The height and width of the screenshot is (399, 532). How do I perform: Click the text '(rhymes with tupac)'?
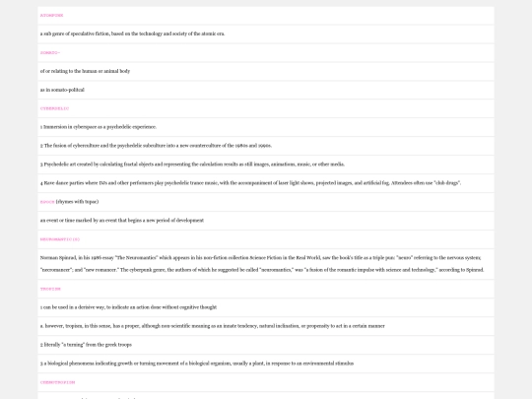pos(78,202)
